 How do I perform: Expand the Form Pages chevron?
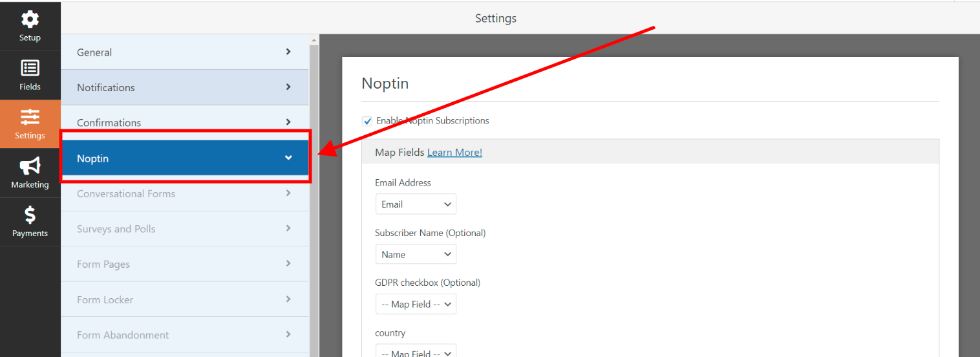tap(288, 263)
